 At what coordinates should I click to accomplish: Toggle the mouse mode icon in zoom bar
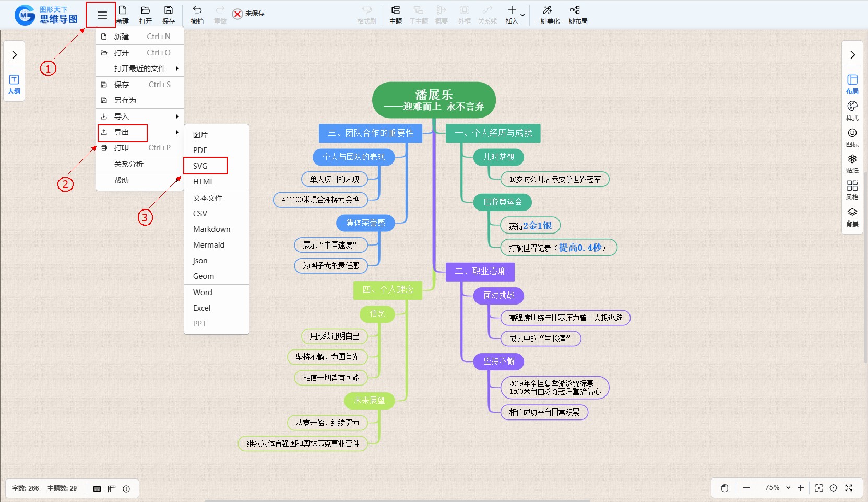[724, 488]
